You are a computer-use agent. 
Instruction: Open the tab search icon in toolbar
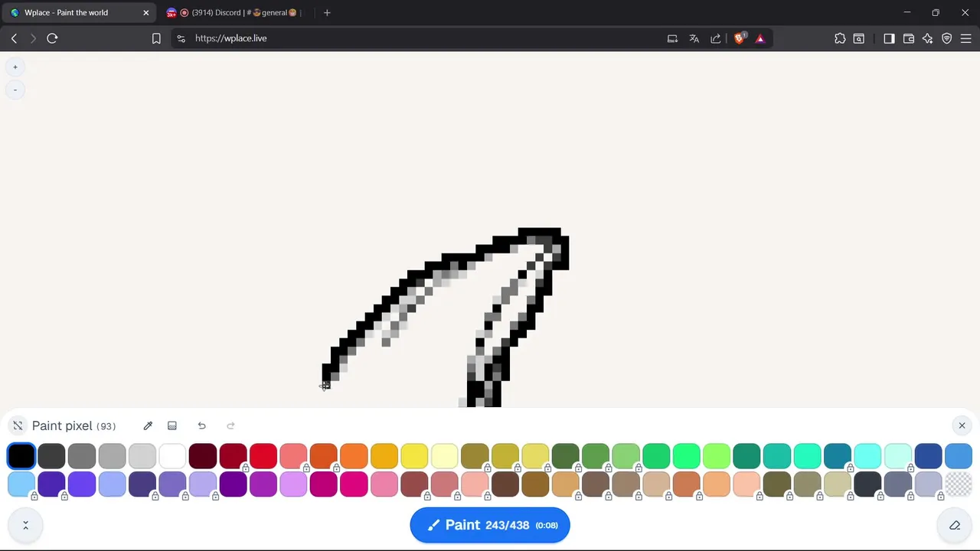[859, 38]
